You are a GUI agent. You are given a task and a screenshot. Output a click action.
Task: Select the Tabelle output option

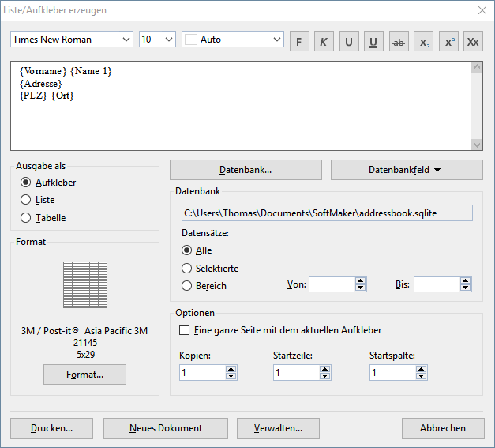coord(43,218)
